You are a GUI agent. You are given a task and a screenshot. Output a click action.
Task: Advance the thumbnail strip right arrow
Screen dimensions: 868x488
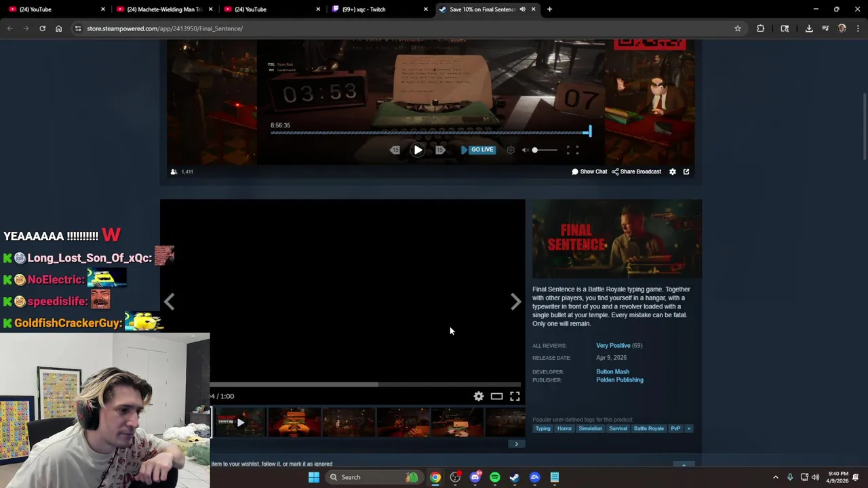point(516,444)
